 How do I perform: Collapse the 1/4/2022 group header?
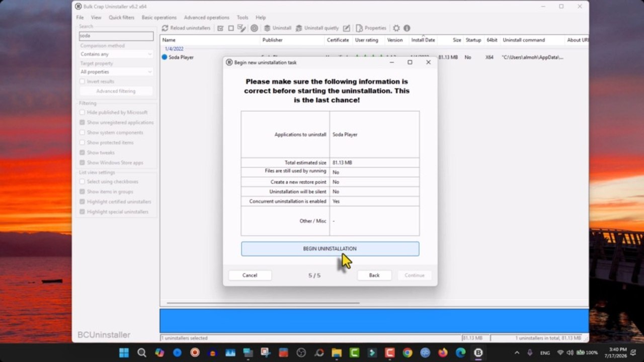coord(174,49)
